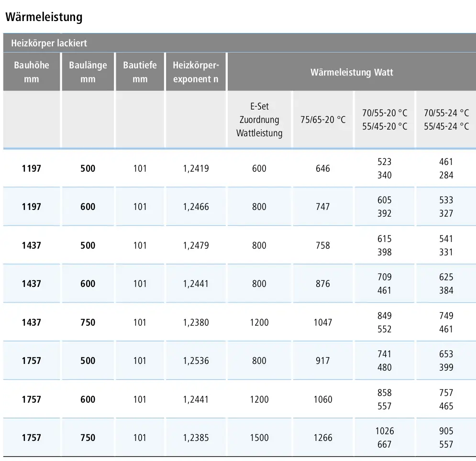Click the 747 watt value
This screenshot has height=461, width=476.
[323, 207]
